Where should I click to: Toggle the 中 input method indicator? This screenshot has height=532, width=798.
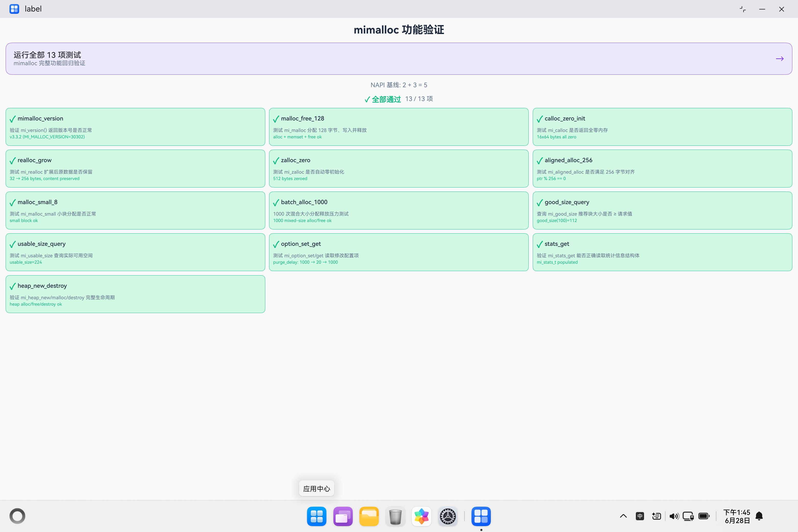640,516
